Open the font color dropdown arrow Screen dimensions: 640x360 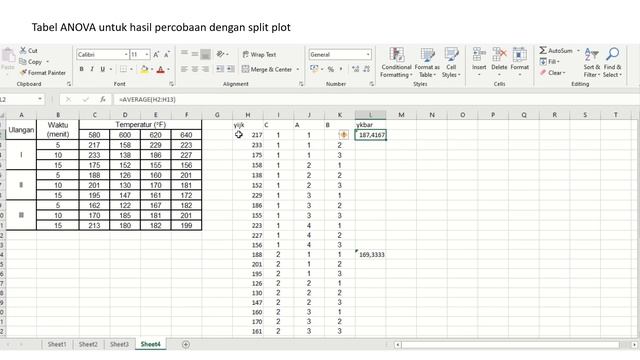point(168,69)
